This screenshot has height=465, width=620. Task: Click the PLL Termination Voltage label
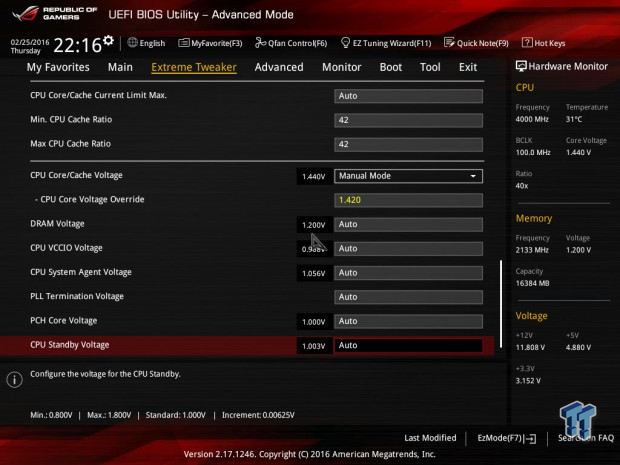pos(77,296)
